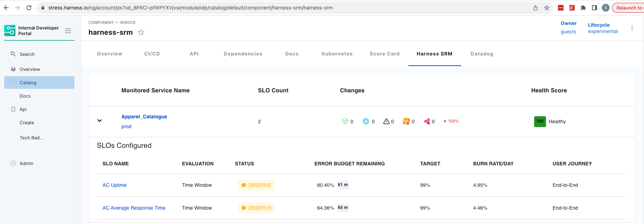Open the AC Uptime SLO link
Screen dimensions: 644x224
point(114,185)
